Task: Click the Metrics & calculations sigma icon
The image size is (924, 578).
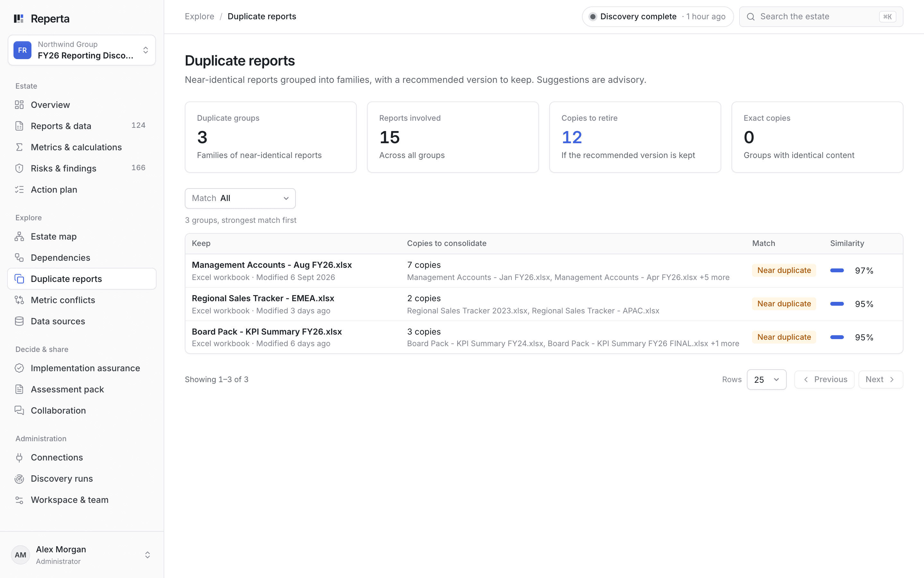Action: coord(19,147)
